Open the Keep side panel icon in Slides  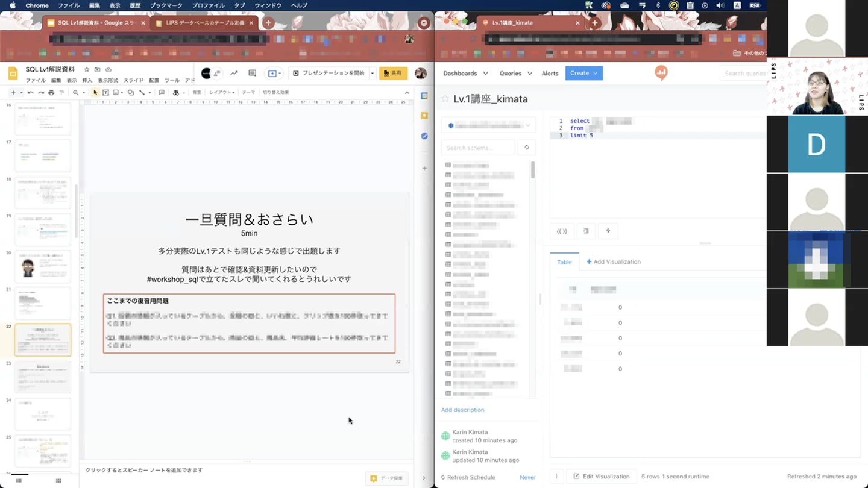(424, 116)
